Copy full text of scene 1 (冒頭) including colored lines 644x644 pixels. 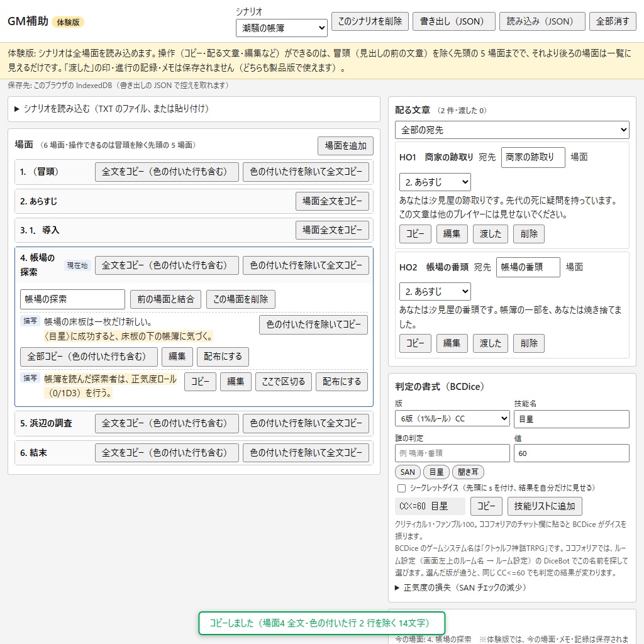pos(167,172)
